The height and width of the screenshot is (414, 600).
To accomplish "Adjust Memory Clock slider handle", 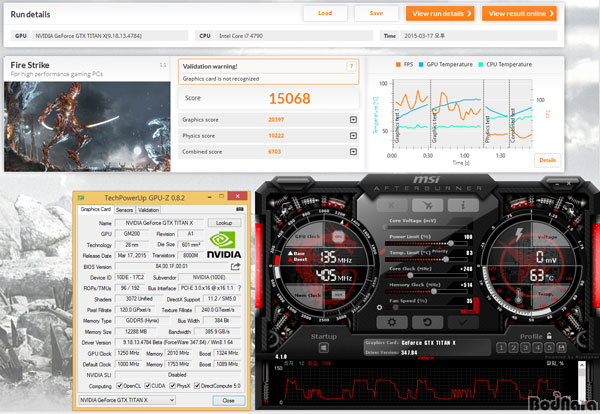I will [x=434, y=292].
